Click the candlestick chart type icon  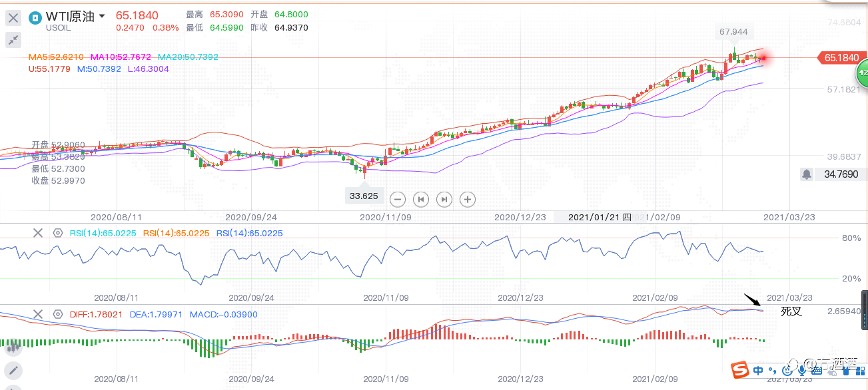[x=13, y=346]
